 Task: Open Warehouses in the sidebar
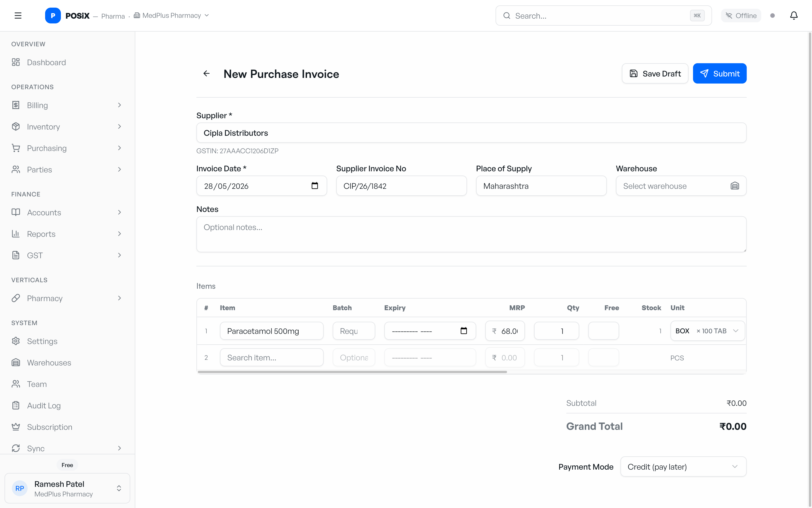(67, 363)
